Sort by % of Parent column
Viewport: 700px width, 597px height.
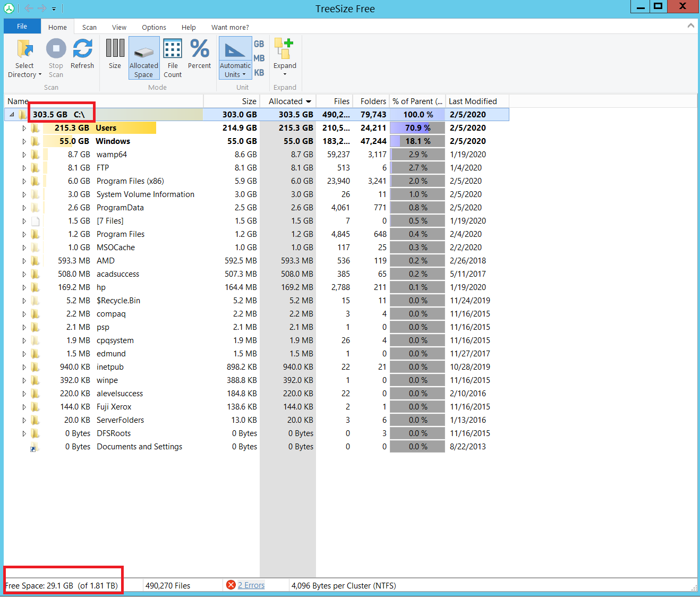point(417,101)
